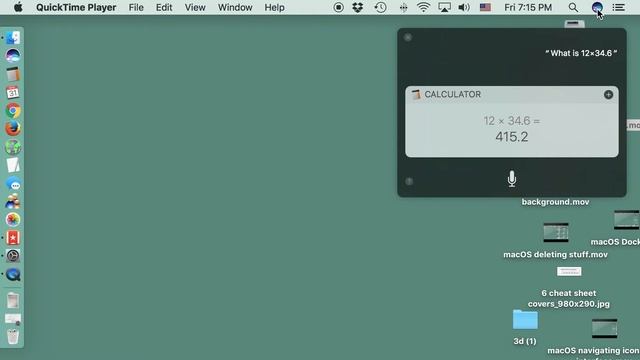
Task: Open the Apple menu
Action: 18,7
